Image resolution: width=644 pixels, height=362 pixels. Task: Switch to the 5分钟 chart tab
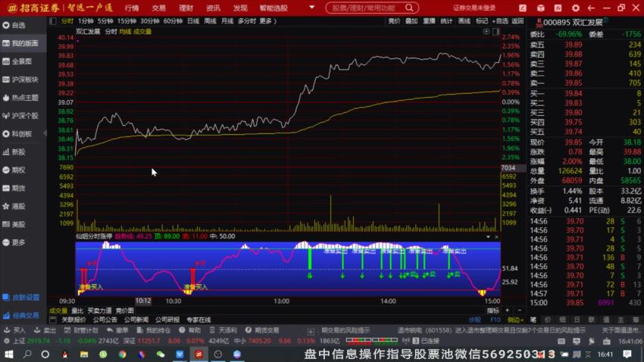[105, 21]
